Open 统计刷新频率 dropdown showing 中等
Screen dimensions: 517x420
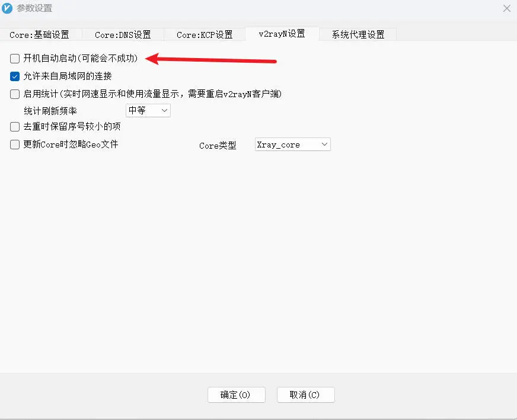148,110
